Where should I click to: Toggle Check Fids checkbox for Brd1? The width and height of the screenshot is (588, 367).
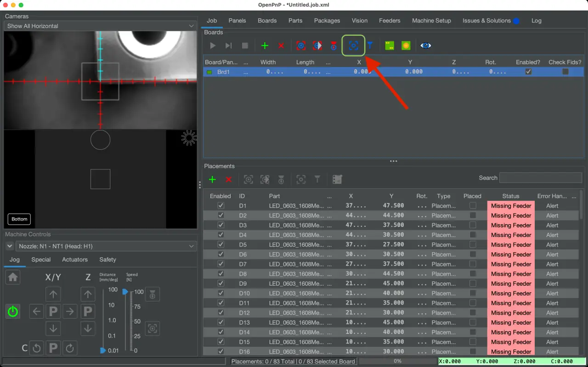[x=565, y=72]
